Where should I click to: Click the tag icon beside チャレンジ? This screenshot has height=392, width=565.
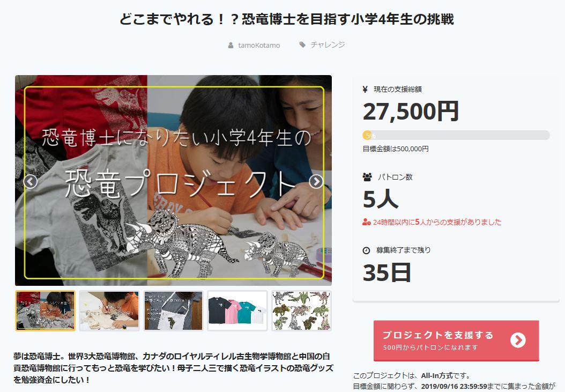302,45
